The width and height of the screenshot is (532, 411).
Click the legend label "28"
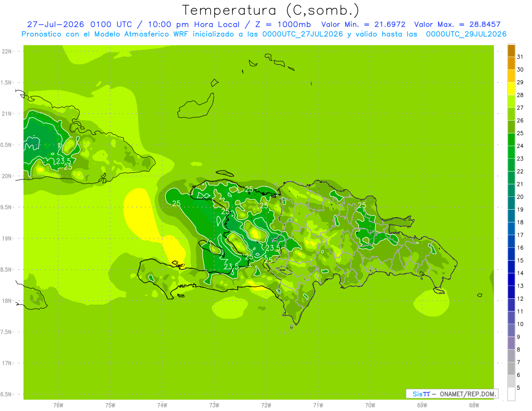click(x=520, y=95)
